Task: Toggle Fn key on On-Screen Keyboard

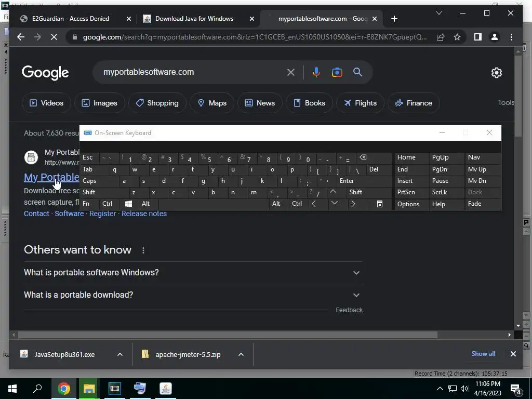Action: tap(89, 204)
